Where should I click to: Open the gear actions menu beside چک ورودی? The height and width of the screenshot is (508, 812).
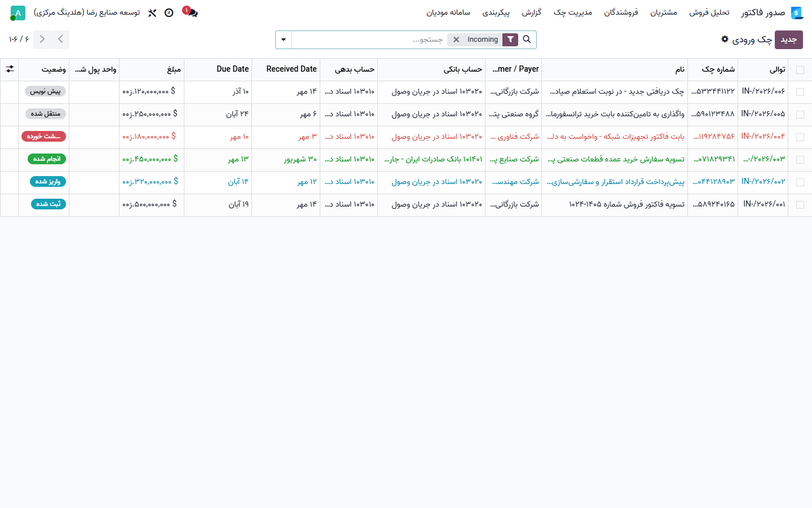tap(725, 39)
